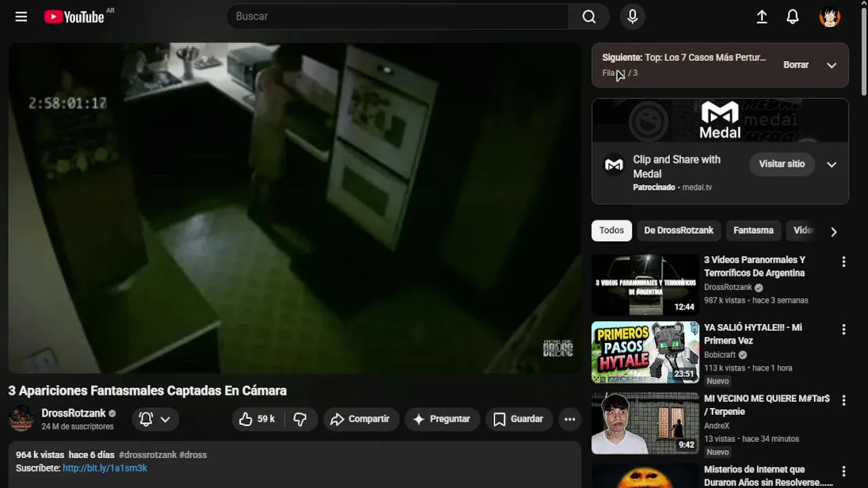Click AndreX channel name
Screen dimensions: 868x488
coord(716,426)
